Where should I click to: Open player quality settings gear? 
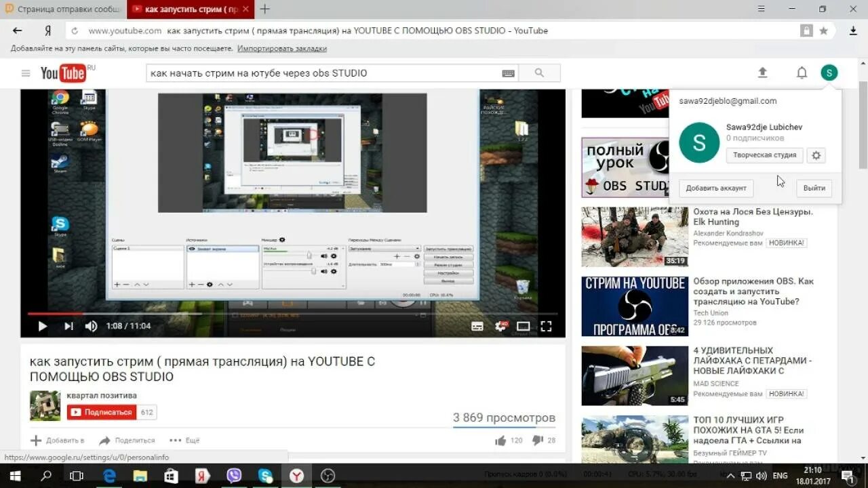(x=501, y=326)
